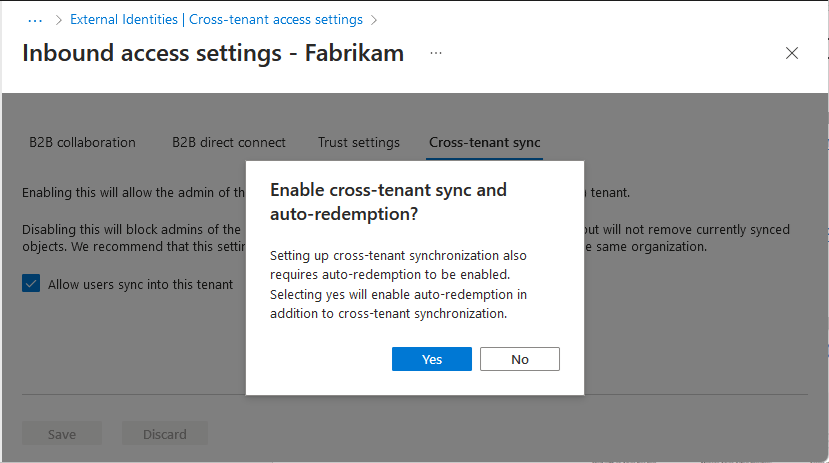Decline with the No button

(520, 359)
